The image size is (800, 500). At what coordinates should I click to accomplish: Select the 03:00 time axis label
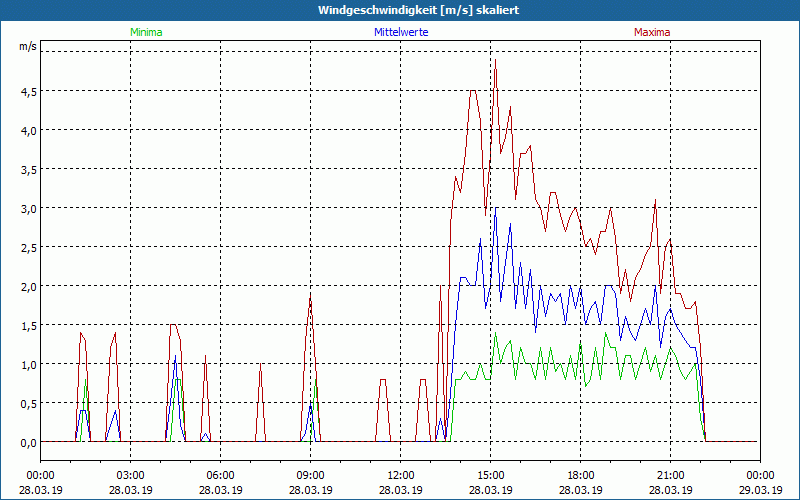130,475
